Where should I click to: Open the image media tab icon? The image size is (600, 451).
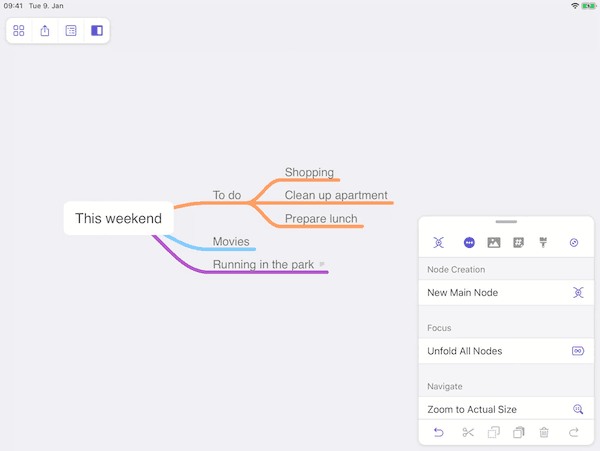(x=494, y=243)
